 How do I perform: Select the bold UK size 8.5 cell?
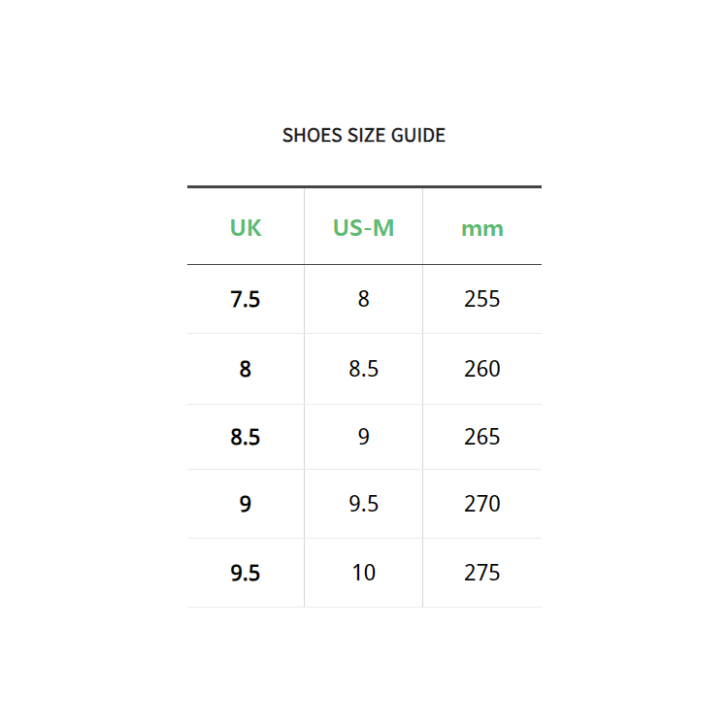[x=246, y=438]
